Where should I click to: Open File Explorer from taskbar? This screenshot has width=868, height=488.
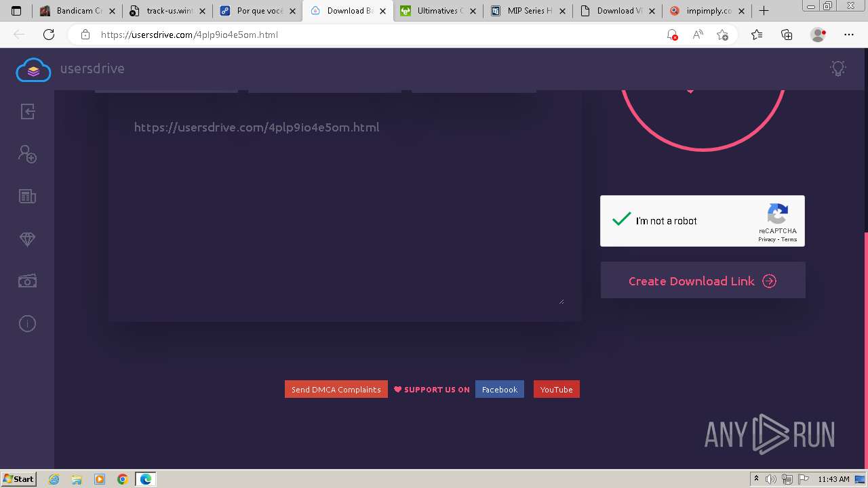[x=77, y=479]
